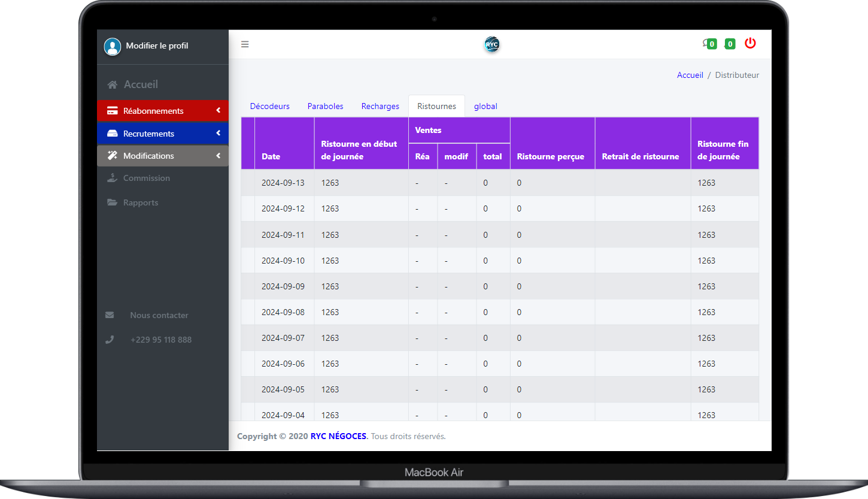This screenshot has width=868, height=499.
Task: Click the hamburger sidebar toggle icon
Action: pyautogui.click(x=245, y=44)
